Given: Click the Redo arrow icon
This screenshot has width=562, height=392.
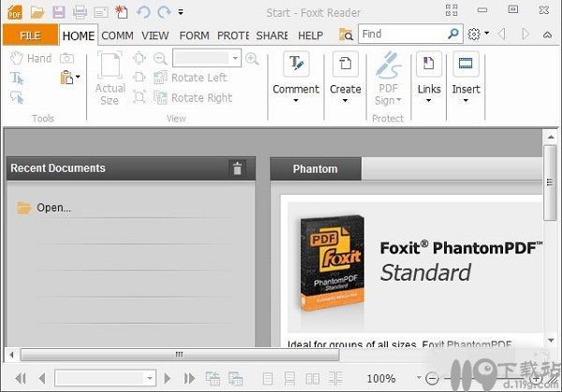Looking at the screenshot, I should pyautogui.click(x=164, y=12).
